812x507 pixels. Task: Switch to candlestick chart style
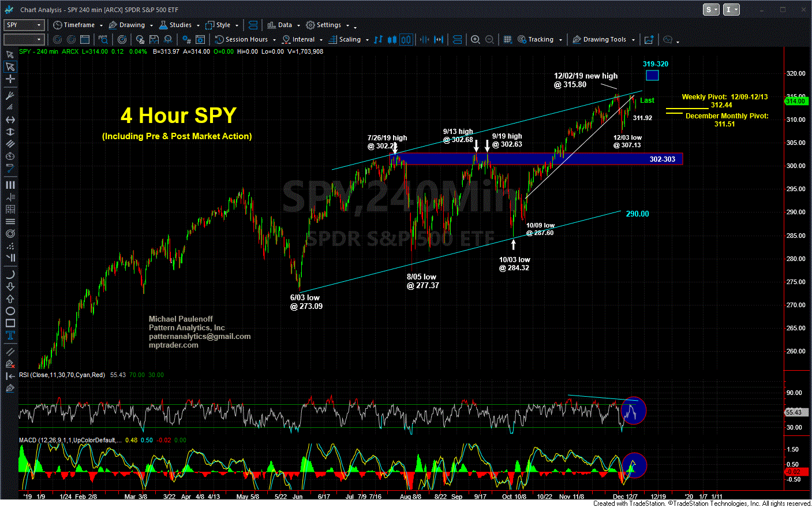(392, 39)
